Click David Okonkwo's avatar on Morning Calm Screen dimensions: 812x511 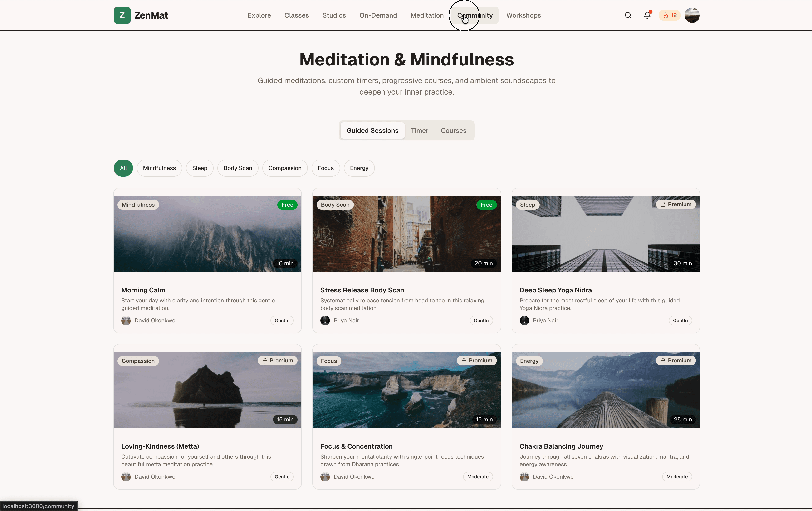[126, 320]
